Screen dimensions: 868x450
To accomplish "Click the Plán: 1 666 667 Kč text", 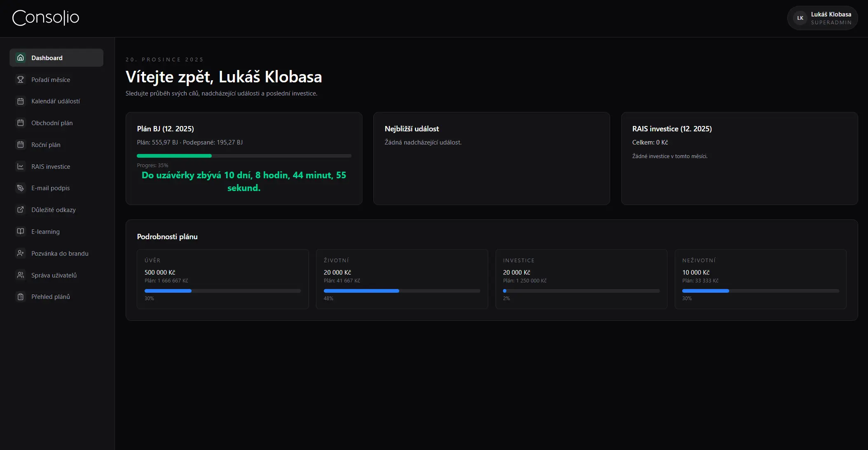I will pos(166,281).
